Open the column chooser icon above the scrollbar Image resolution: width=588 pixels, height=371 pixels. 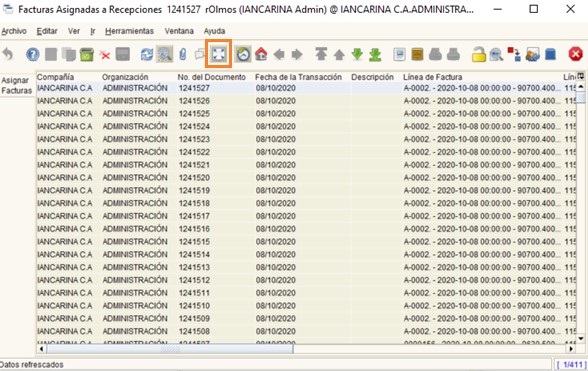(580, 76)
